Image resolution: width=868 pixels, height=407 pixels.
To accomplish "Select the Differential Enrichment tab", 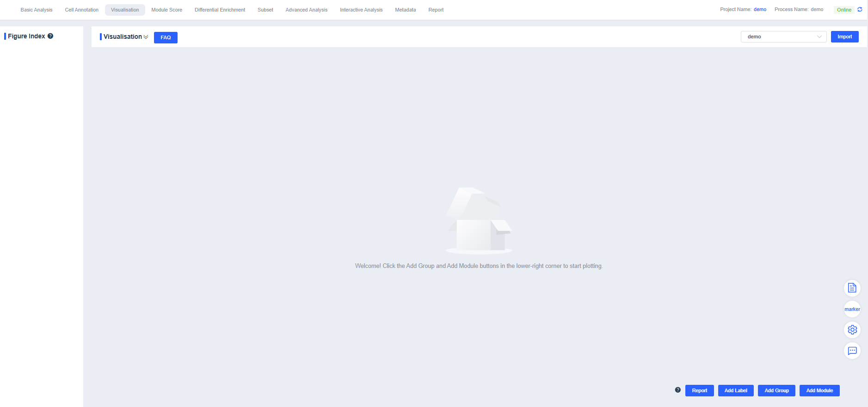I will point(220,10).
